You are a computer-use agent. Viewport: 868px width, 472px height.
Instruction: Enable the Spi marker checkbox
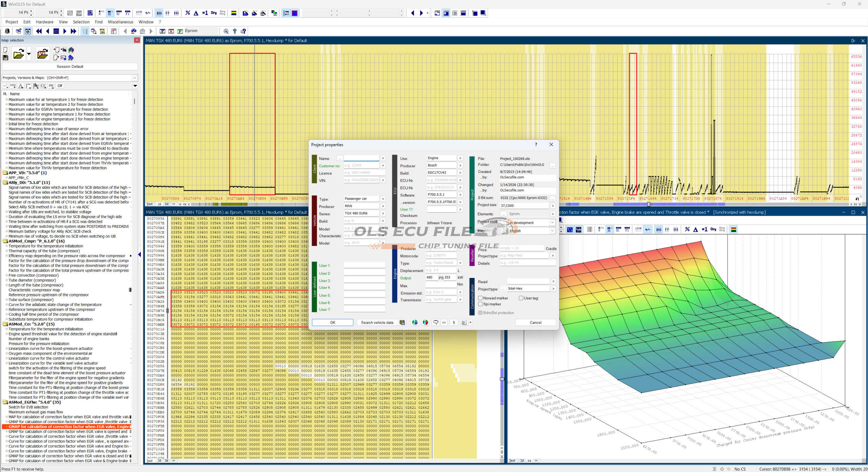coord(480,304)
